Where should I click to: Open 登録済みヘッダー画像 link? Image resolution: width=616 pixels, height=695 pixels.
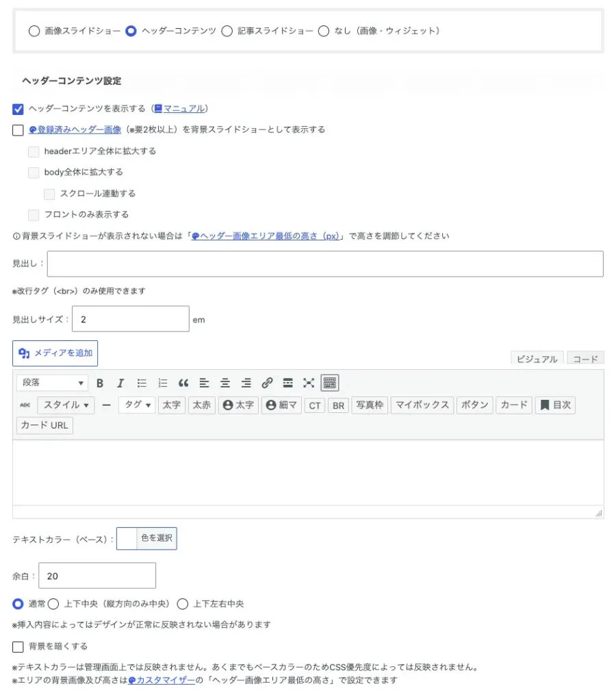(x=75, y=130)
